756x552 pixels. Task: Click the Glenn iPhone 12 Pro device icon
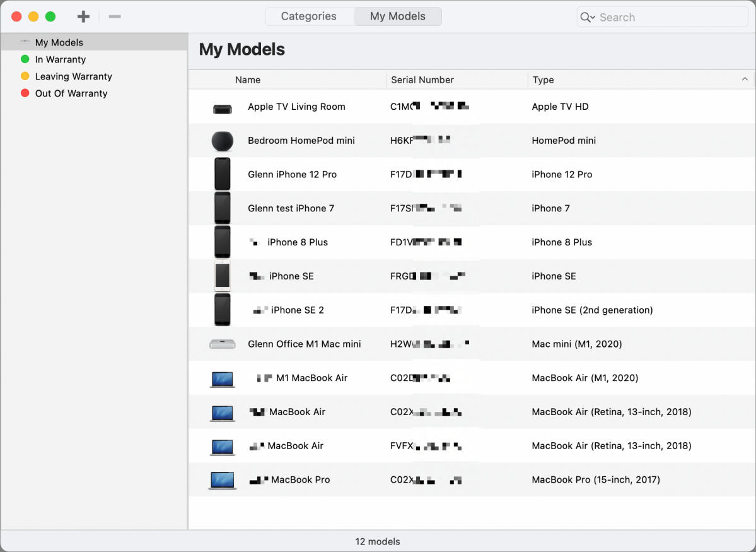pyautogui.click(x=223, y=173)
